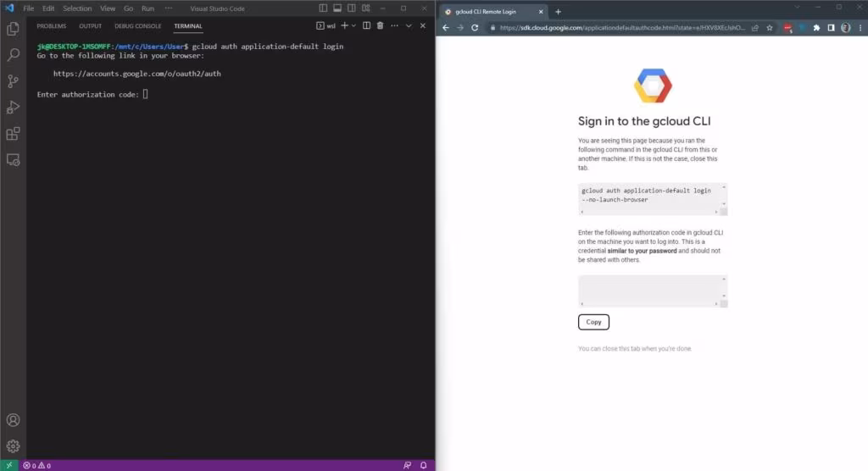Viewport: 868px width, 471px height.
Task: Expand the new terminal launch profile dropdown
Action: (353, 26)
